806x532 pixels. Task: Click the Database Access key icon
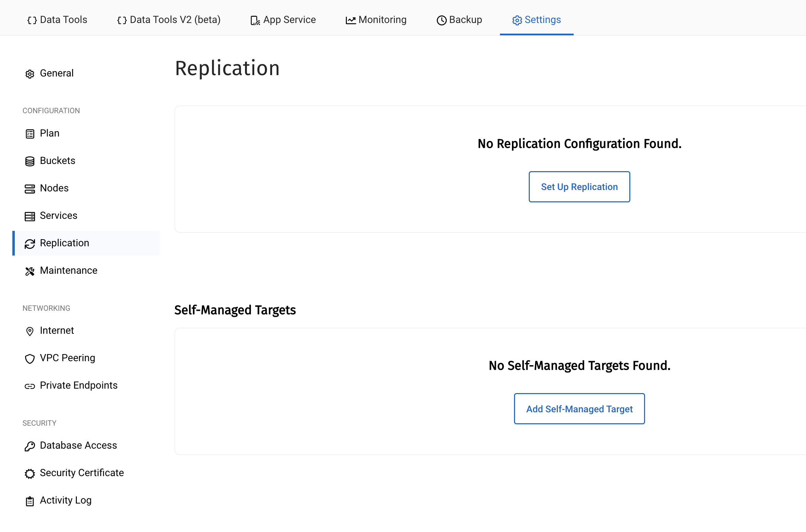tap(30, 446)
